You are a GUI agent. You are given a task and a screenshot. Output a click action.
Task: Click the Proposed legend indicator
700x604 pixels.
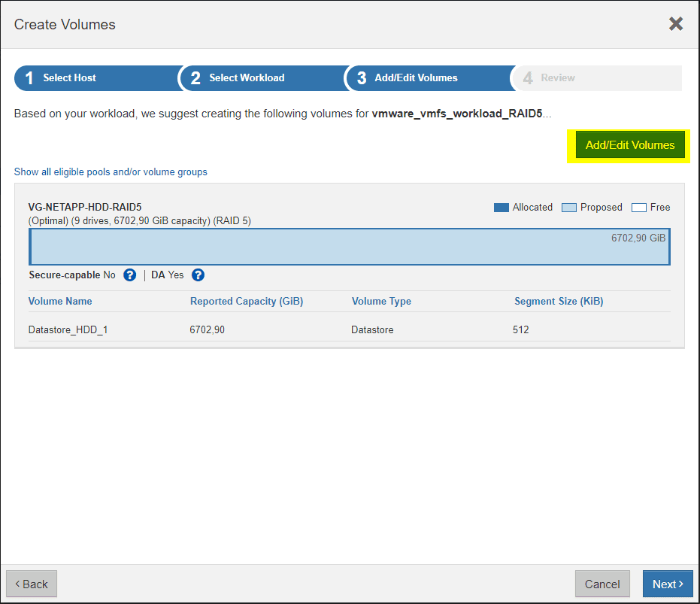click(568, 207)
